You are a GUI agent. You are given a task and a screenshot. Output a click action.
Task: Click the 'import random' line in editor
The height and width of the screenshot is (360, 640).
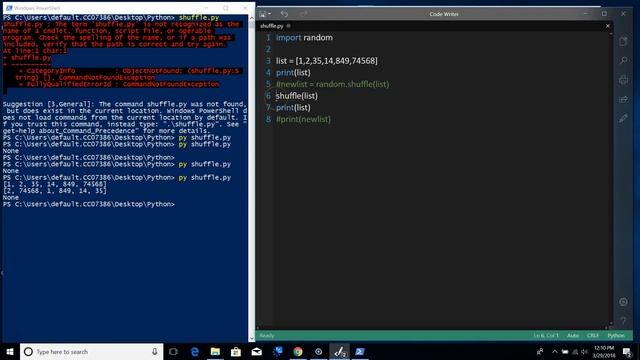tap(304, 38)
